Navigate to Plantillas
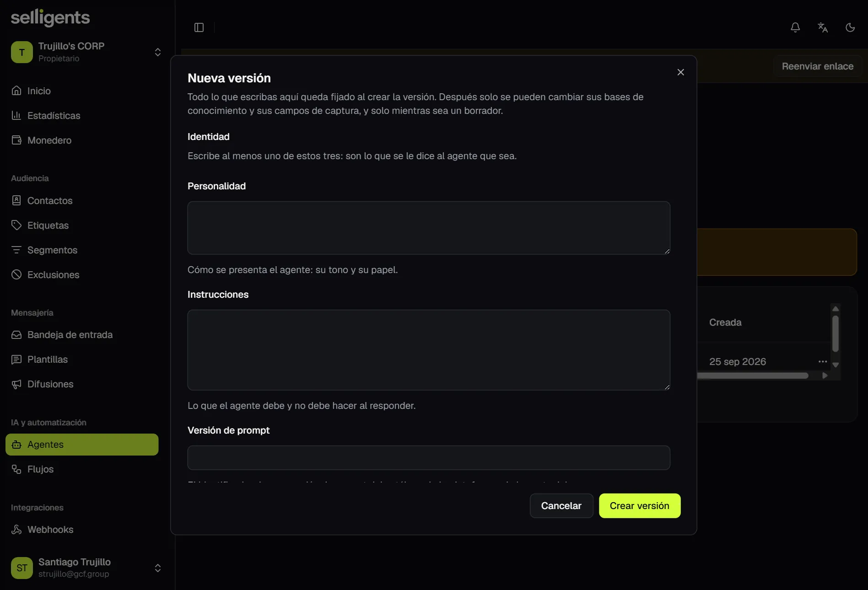Viewport: 868px width, 590px height. 82,359
